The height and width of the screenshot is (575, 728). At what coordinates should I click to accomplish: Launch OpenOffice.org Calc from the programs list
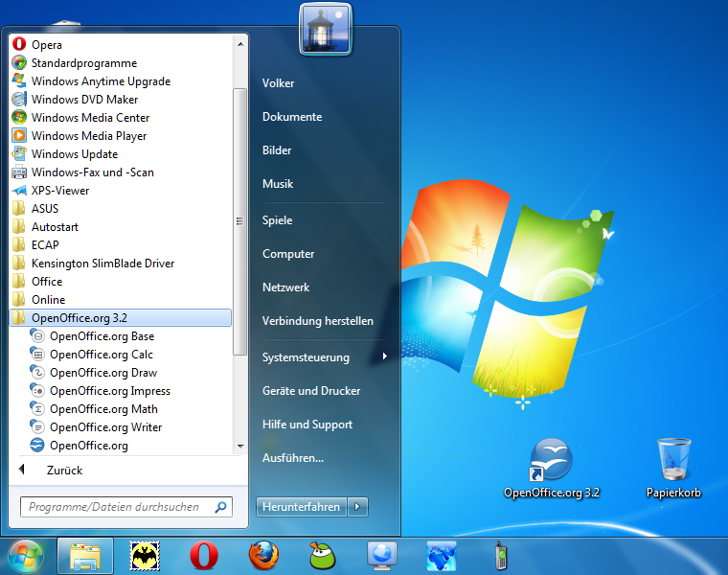[x=101, y=355]
